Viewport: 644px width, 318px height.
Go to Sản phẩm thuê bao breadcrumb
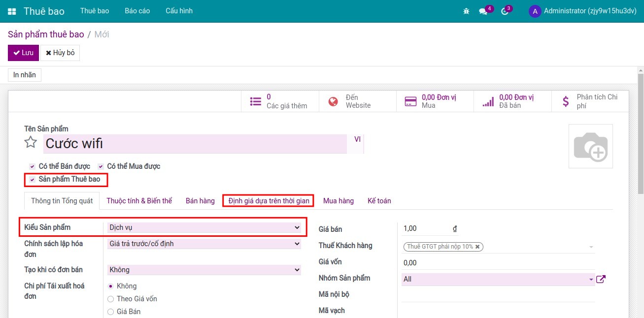(46, 34)
